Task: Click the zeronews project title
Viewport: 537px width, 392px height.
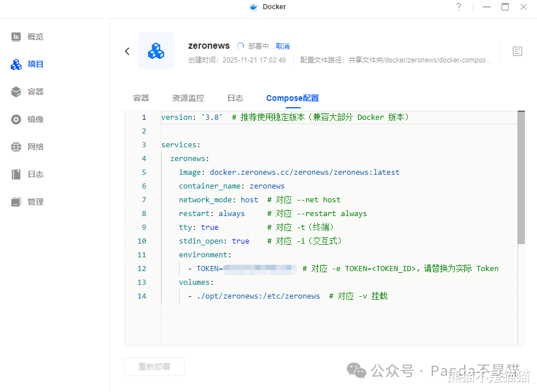Action: [209, 45]
